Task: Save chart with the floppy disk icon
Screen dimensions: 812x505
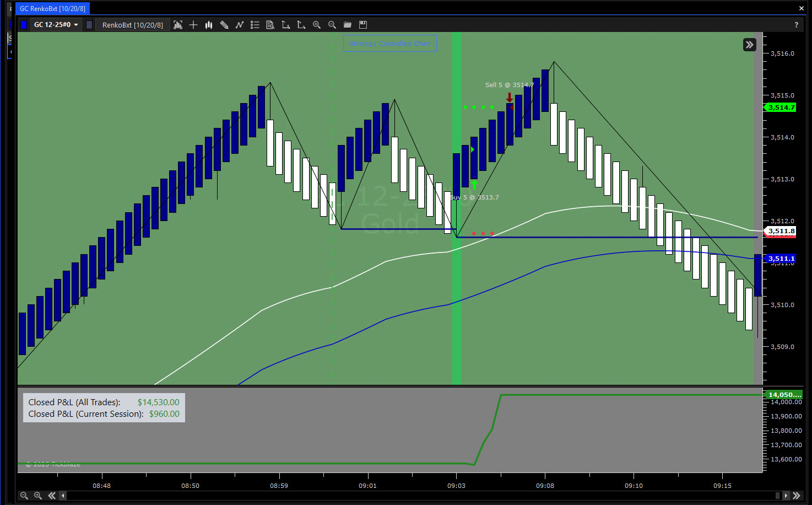Action: (x=363, y=25)
